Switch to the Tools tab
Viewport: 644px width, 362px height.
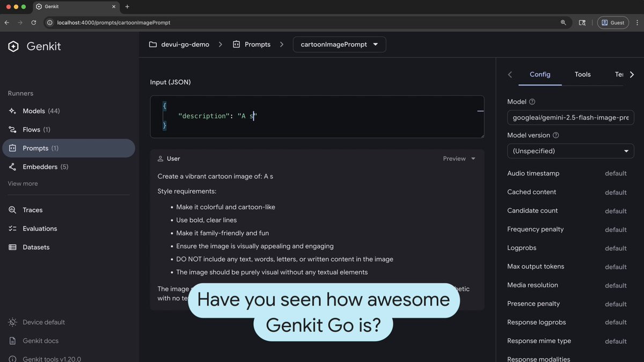coord(582,75)
